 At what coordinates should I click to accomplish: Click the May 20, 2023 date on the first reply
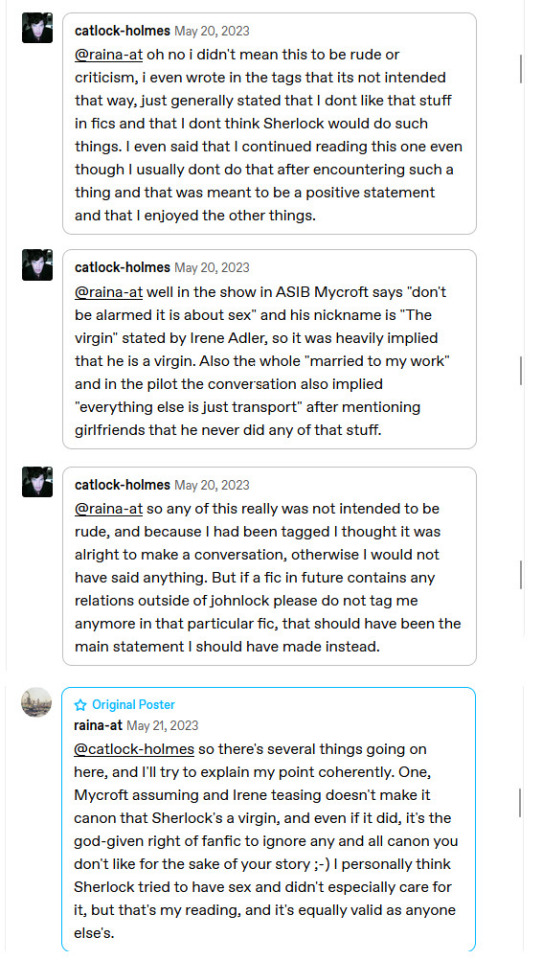(x=212, y=31)
